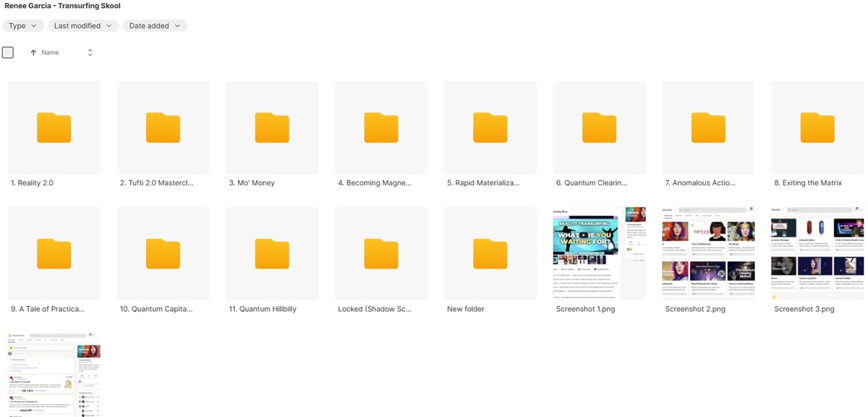This screenshot has height=417, width=868.
Task: Open the "1. Reality 2.0" folder icon
Action: click(x=54, y=127)
